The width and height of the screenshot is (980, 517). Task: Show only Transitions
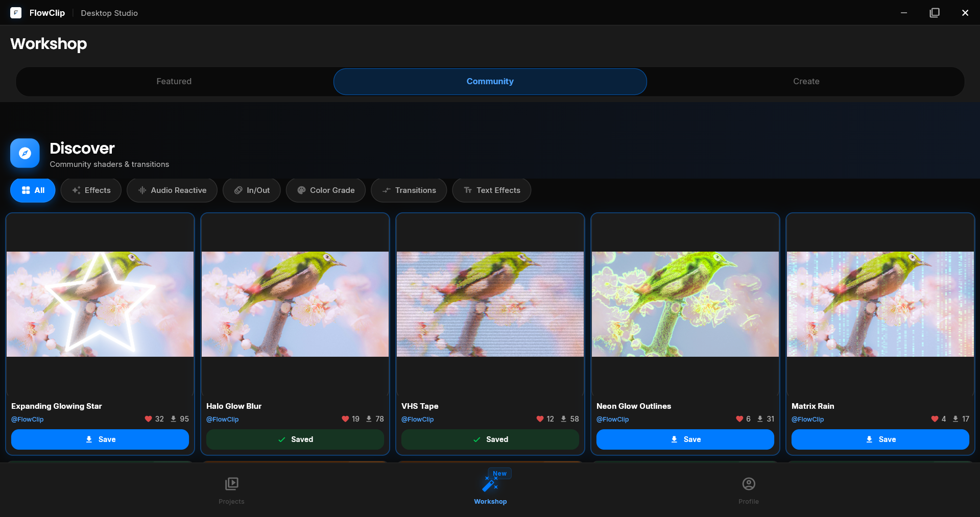pos(409,190)
